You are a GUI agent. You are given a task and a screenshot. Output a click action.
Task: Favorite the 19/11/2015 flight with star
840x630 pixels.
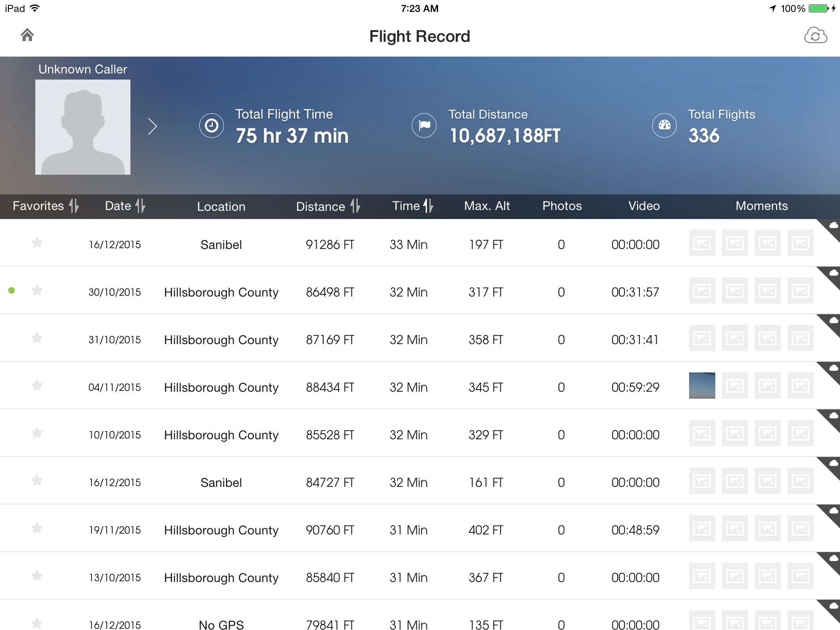click(37, 528)
